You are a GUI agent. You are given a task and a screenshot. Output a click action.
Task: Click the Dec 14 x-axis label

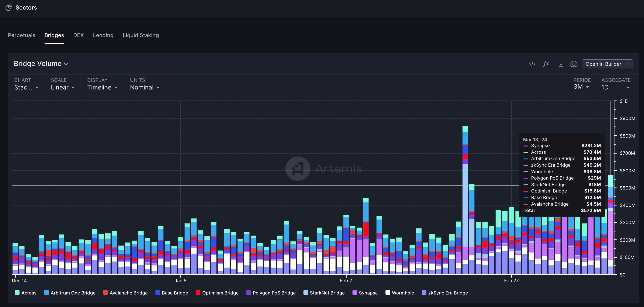19,280
